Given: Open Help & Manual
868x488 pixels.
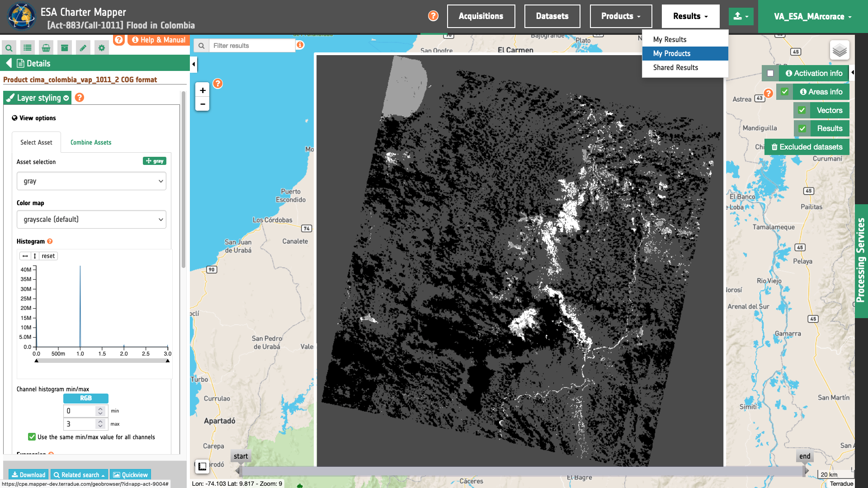Looking at the screenshot, I should [159, 40].
